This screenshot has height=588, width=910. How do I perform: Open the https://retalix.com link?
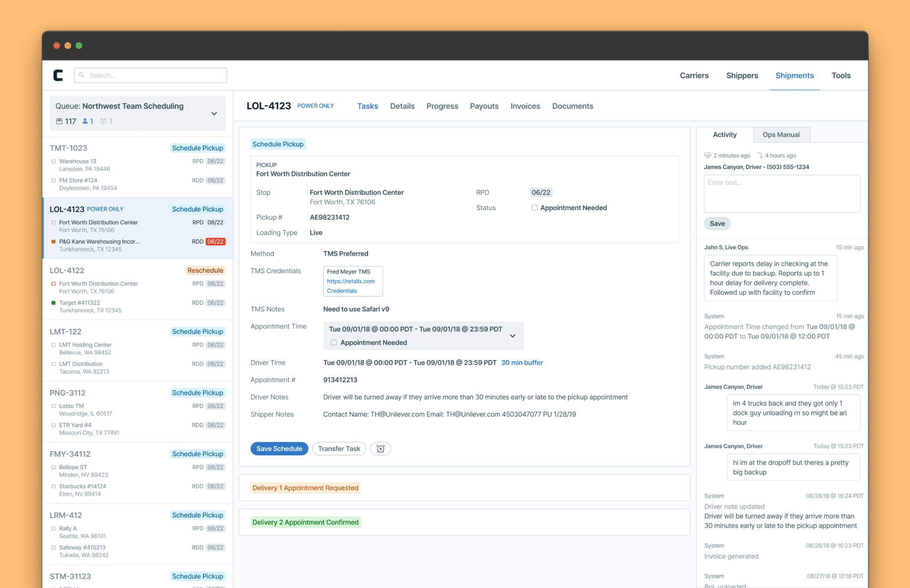click(351, 281)
